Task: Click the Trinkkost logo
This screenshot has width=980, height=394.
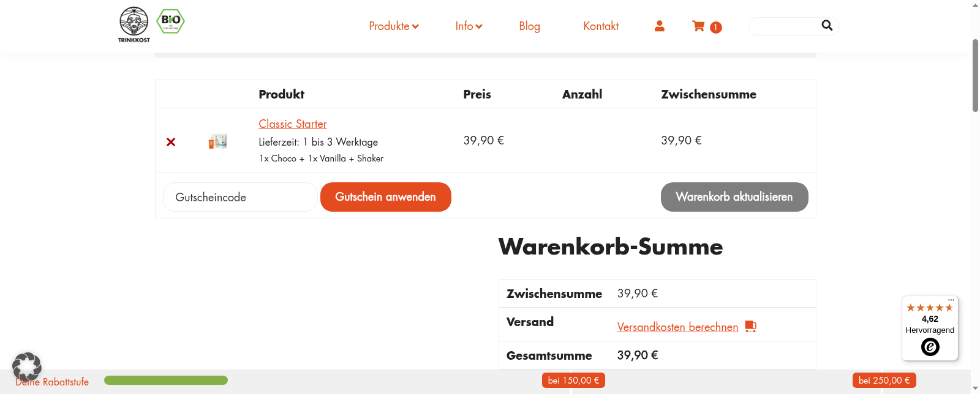Action: [132, 24]
